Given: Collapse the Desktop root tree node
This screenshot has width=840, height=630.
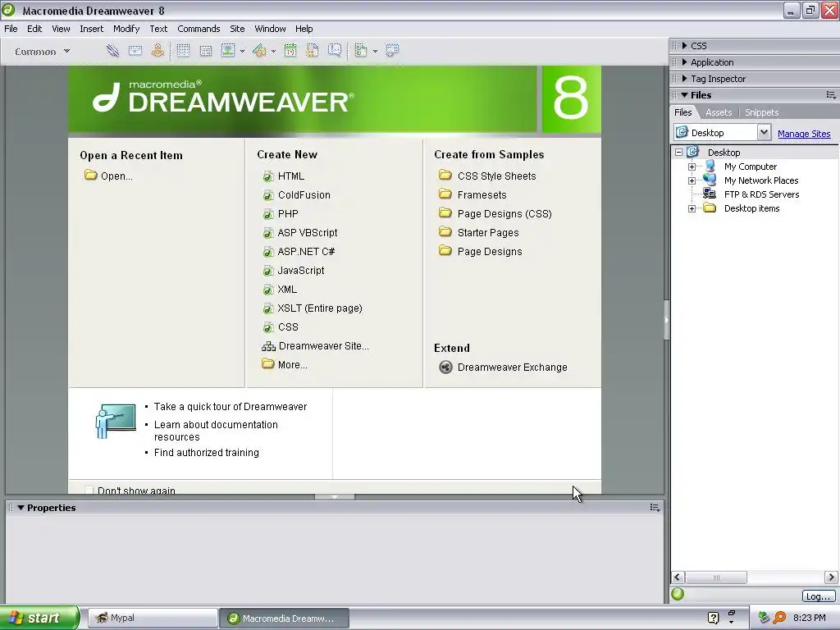Looking at the screenshot, I should click(x=678, y=153).
